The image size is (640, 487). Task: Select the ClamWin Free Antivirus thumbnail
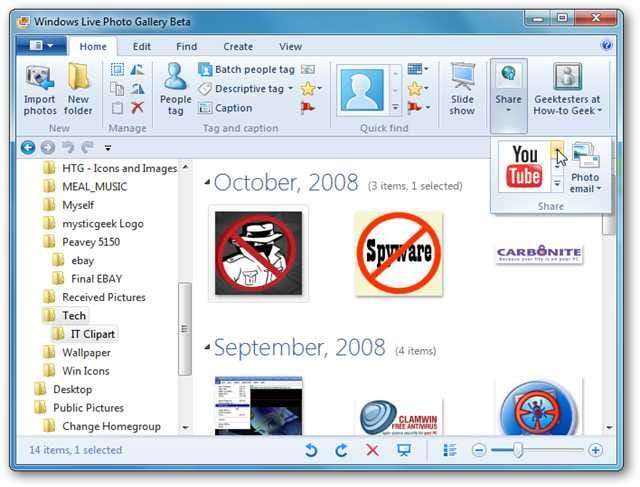pos(399,416)
